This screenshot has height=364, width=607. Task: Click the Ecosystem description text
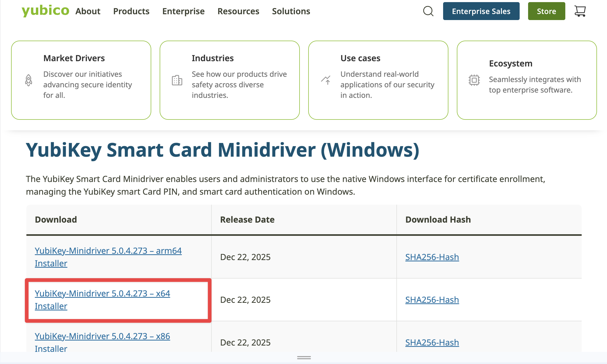click(x=535, y=85)
